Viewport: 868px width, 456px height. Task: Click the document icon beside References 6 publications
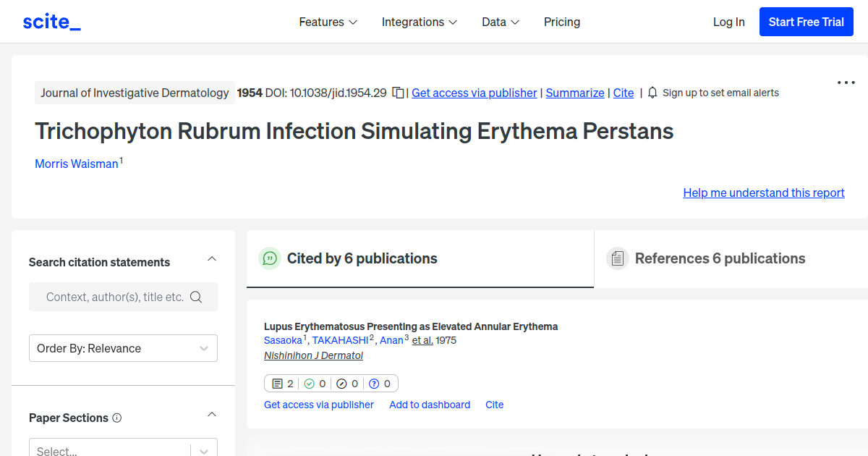click(x=618, y=258)
